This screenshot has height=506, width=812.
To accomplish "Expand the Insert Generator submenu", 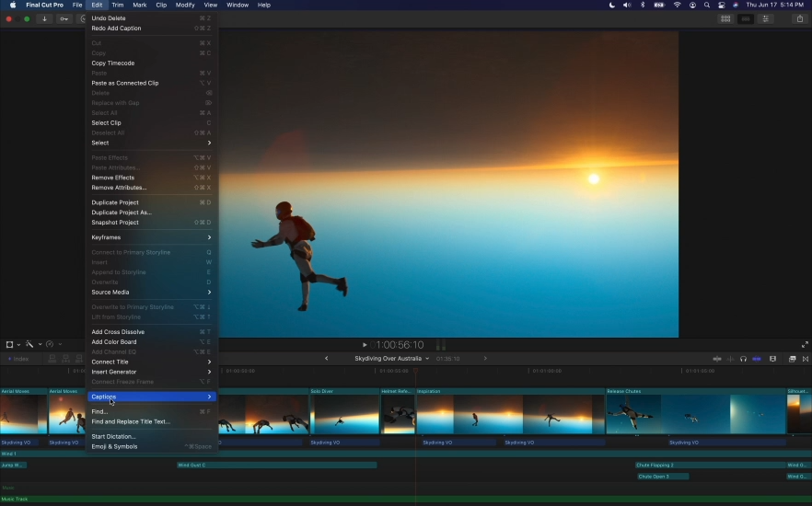I will click(151, 372).
